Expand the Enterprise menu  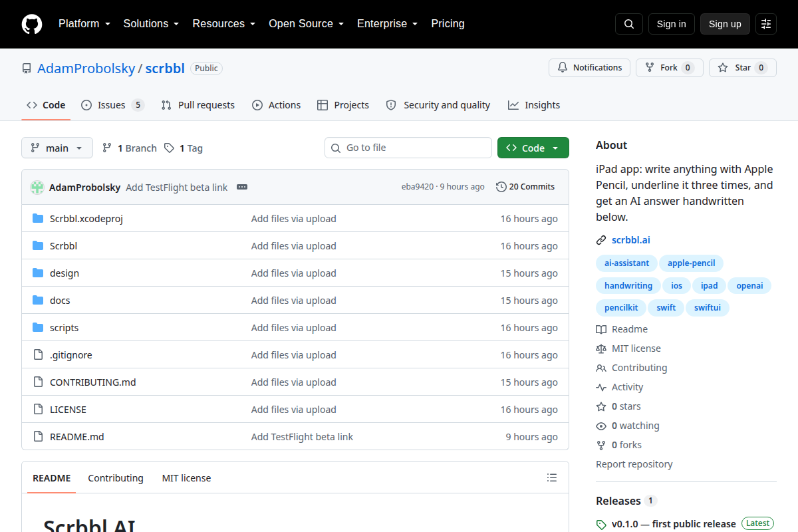pyautogui.click(x=387, y=24)
